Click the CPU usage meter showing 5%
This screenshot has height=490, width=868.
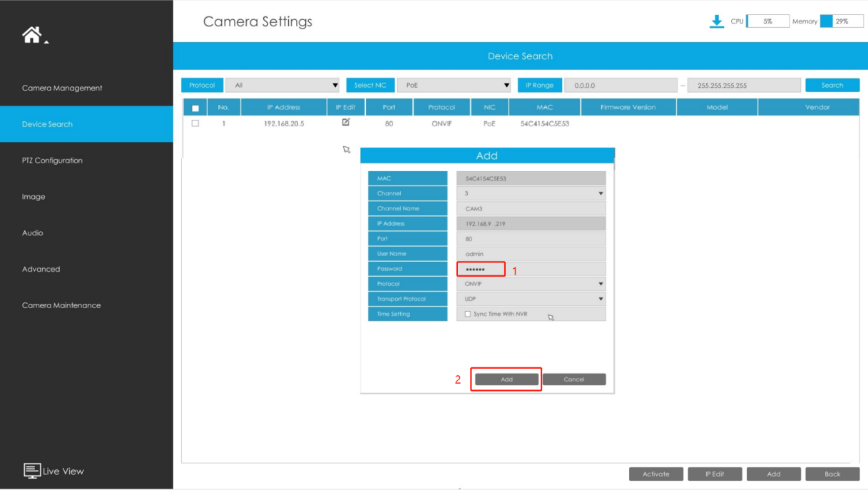coord(767,21)
